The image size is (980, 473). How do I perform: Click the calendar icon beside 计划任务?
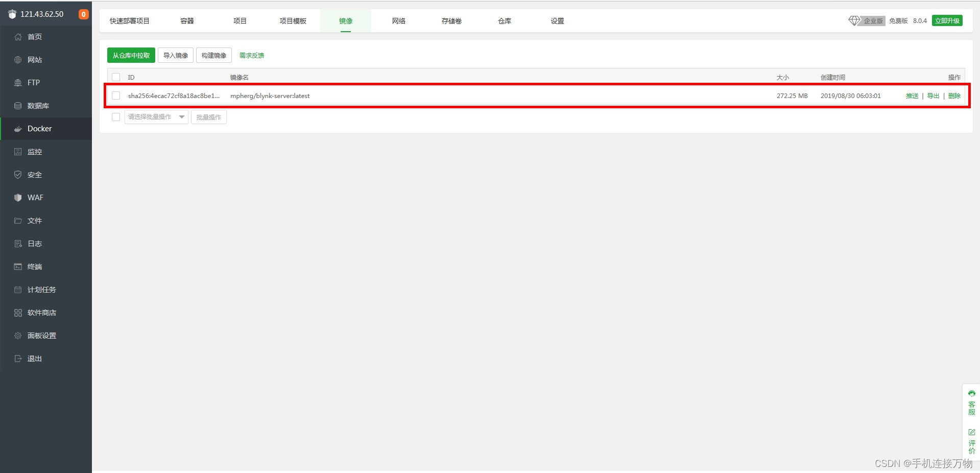[18, 290]
